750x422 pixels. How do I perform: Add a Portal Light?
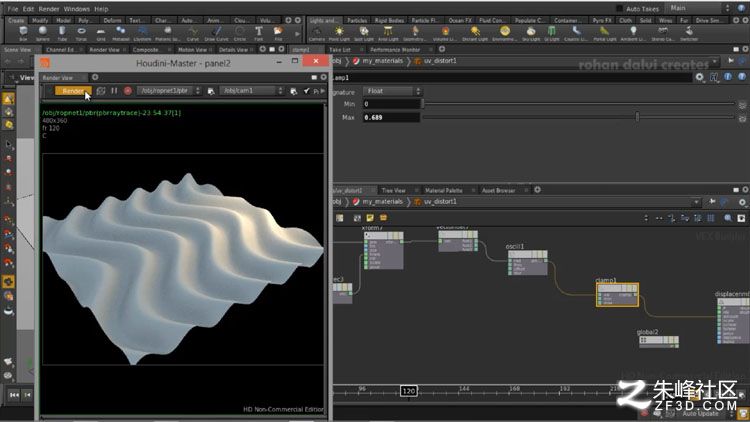pos(605,33)
